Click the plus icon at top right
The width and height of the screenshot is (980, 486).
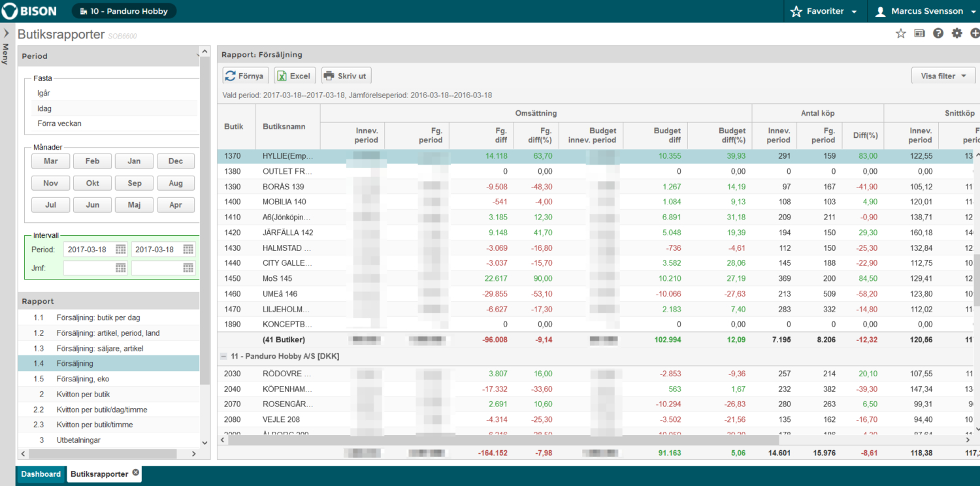975,33
